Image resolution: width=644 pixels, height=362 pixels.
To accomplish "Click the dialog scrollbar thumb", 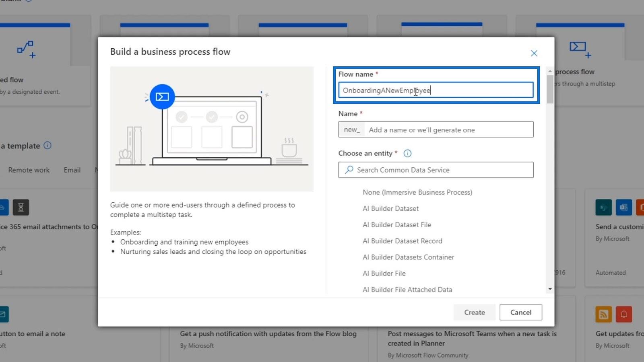I will (550, 89).
